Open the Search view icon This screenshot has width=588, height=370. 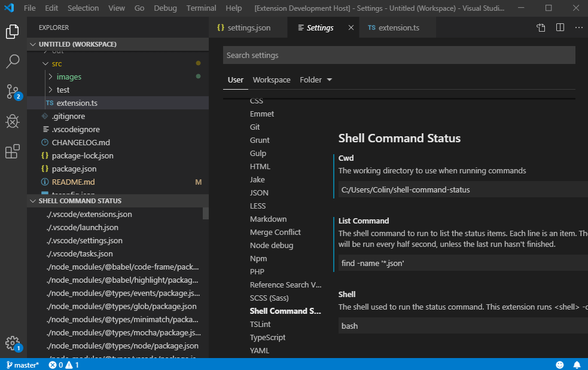pyautogui.click(x=13, y=61)
